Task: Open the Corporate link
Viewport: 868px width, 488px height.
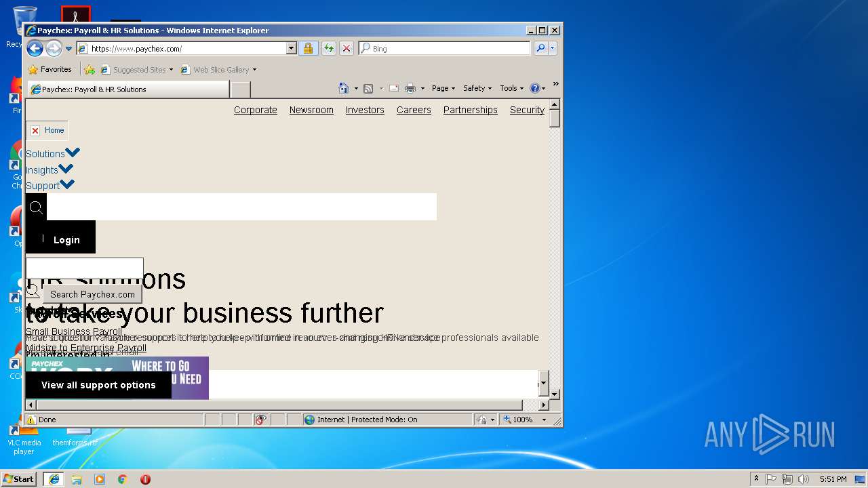Action: pyautogui.click(x=256, y=110)
